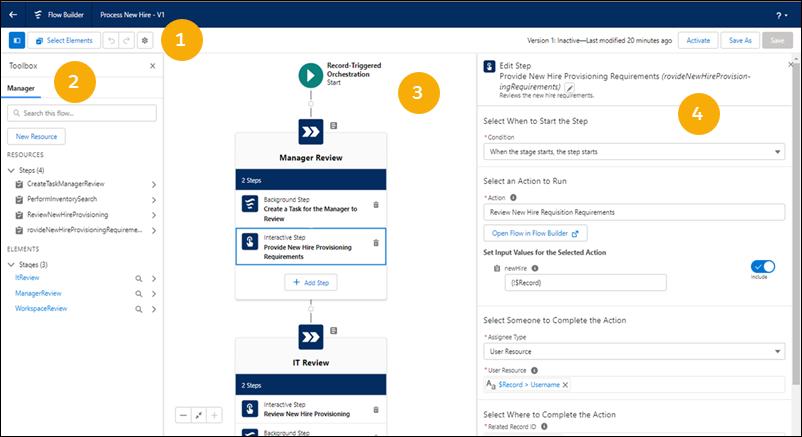Click the Search this flow field
The height and width of the screenshot is (437, 802).
[x=86, y=113]
